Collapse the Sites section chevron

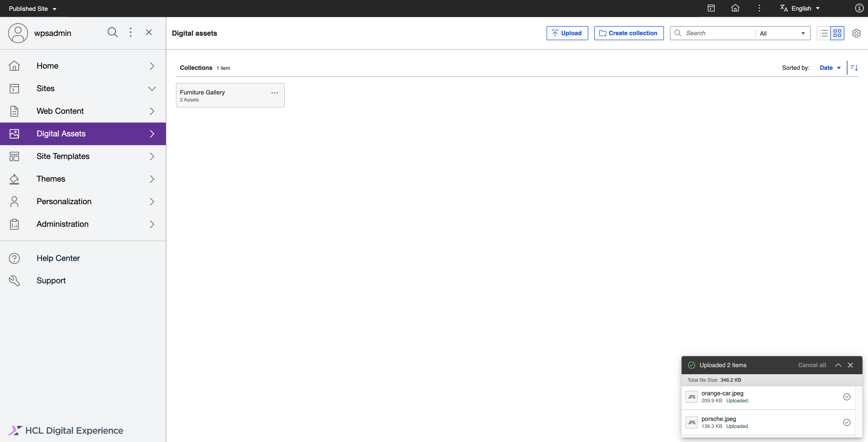(152, 88)
